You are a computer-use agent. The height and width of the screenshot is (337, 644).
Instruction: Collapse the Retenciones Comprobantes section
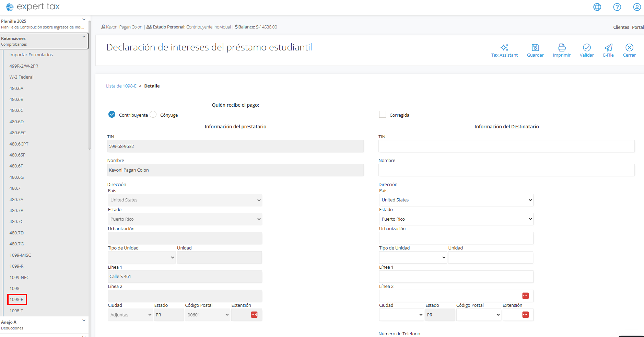pos(84,37)
